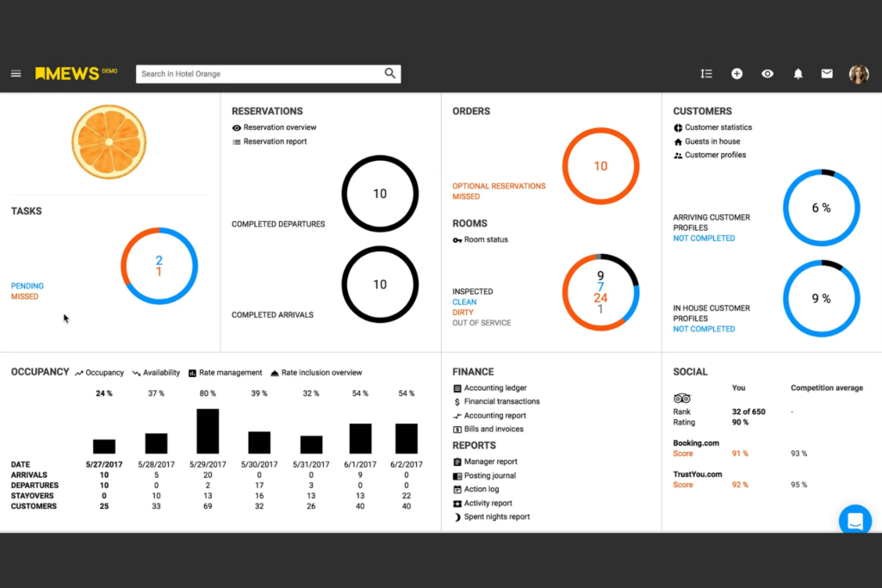This screenshot has height=588, width=882.
Task: Open Rate inclusion overview link
Action: click(322, 373)
